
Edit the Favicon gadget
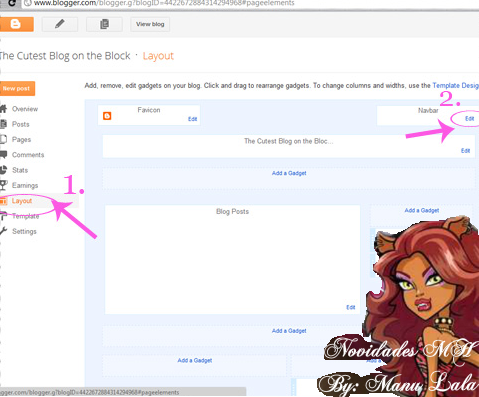(192, 119)
